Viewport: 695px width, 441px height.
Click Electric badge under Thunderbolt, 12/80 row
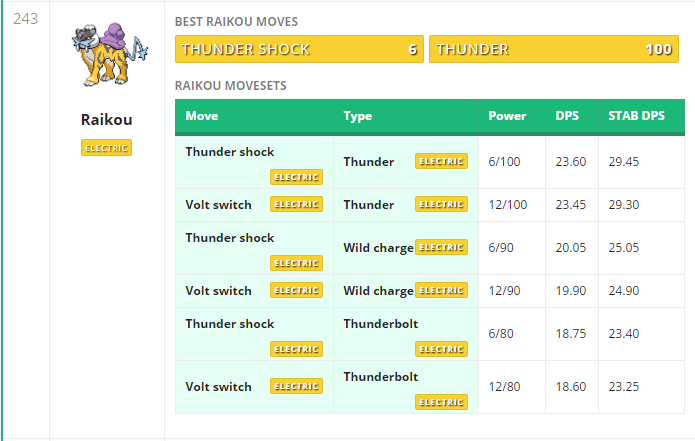click(441, 402)
